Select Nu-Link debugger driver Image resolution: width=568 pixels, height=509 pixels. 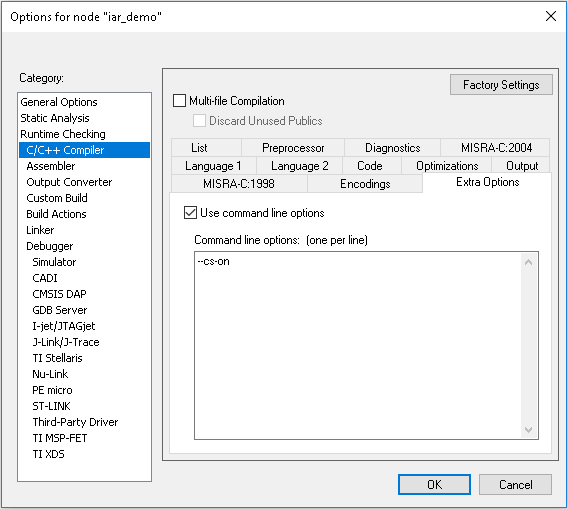(x=84, y=374)
